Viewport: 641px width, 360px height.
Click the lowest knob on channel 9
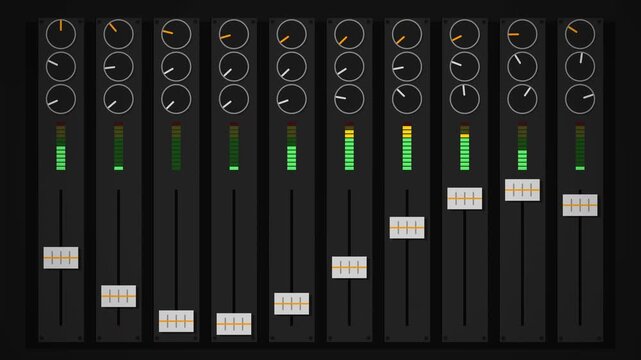(522, 99)
